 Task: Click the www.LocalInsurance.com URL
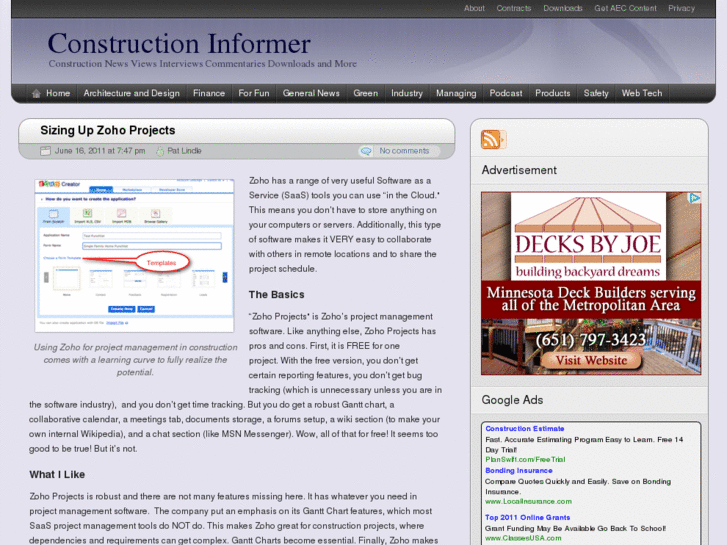pos(528,501)
